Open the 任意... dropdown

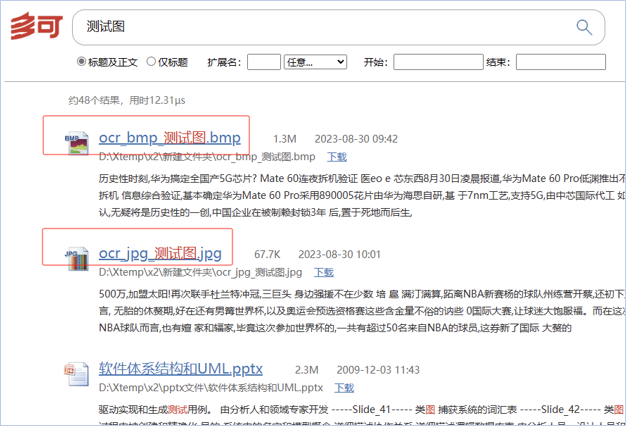click(x=315, y=62)
